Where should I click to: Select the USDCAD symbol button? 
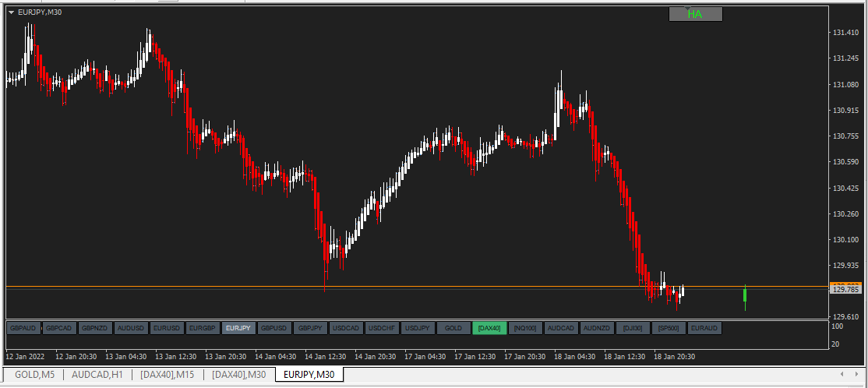[346, 328]
